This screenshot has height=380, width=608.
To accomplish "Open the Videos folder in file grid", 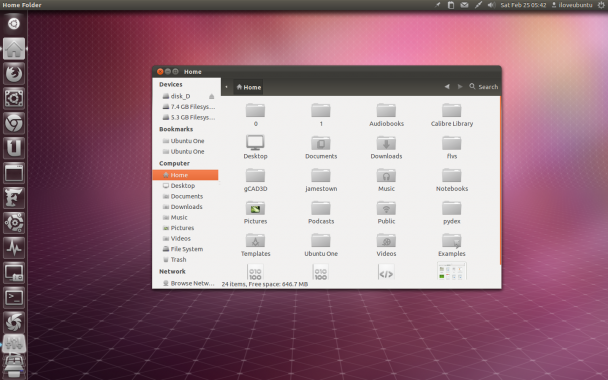I will (386, 245).
